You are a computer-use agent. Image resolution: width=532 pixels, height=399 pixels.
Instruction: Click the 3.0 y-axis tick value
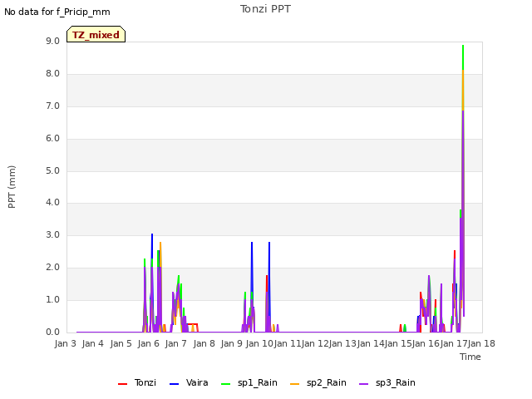(x=52, y=234)
